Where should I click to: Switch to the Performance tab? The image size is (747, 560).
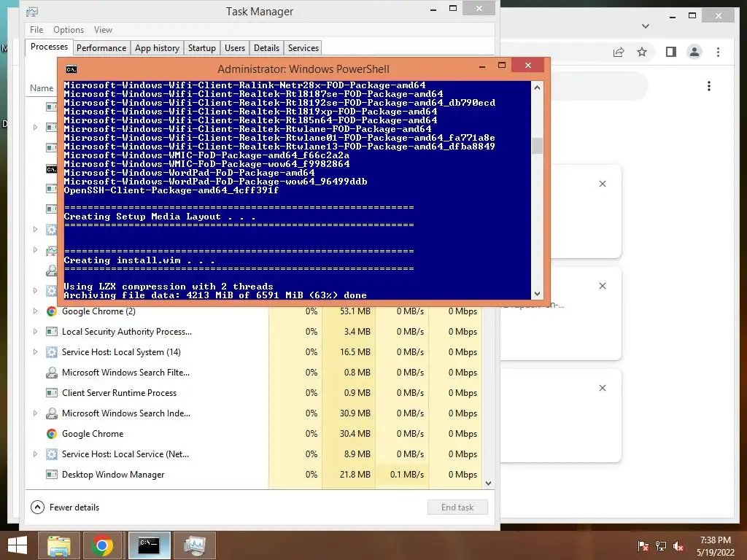(x=101, y=47)
